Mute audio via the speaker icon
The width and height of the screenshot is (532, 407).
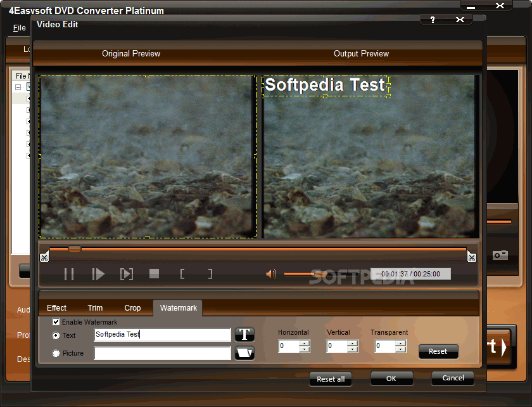(271, 274)
